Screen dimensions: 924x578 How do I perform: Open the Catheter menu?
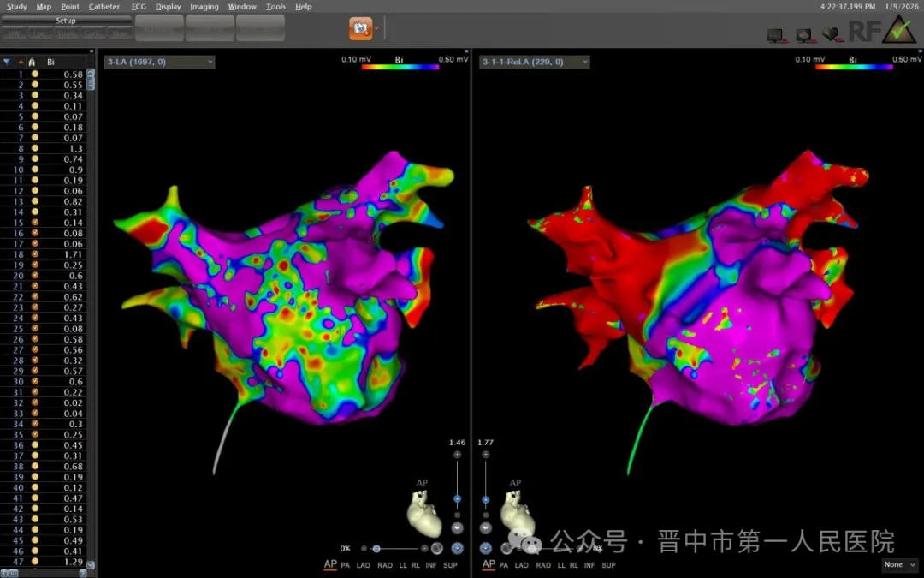tap(104, 6)
